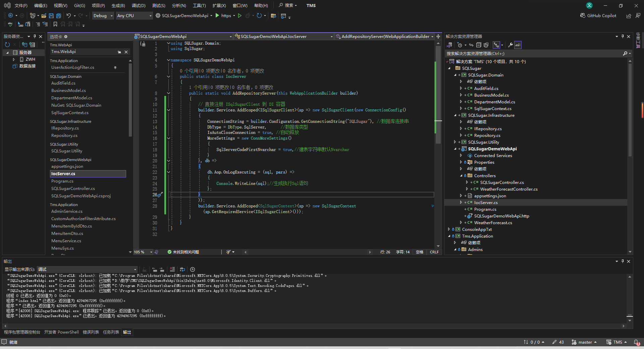Click the Navigate Backward arrow icon
The image size is (644, 349).
[x=11, y=16]
